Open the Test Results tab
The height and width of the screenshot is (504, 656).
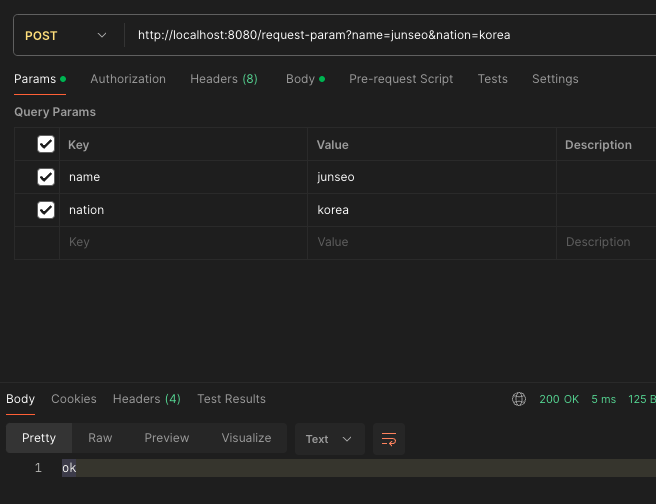231,399
